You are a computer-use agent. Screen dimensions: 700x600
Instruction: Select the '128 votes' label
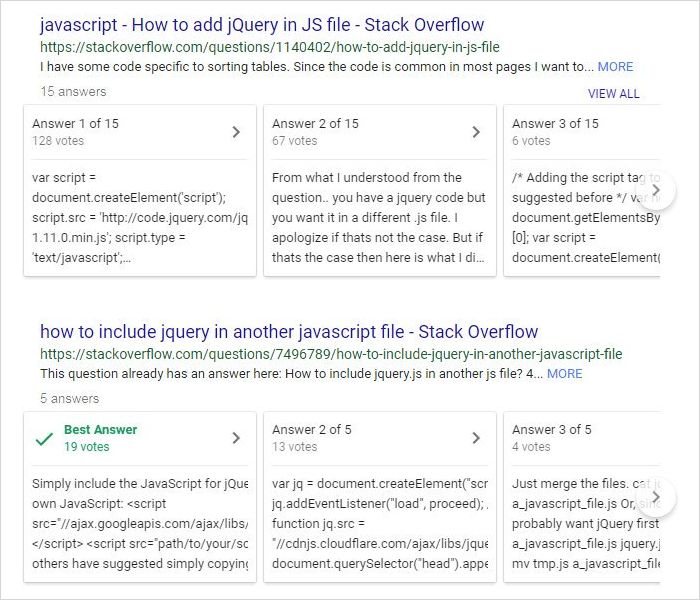point(58,141)
